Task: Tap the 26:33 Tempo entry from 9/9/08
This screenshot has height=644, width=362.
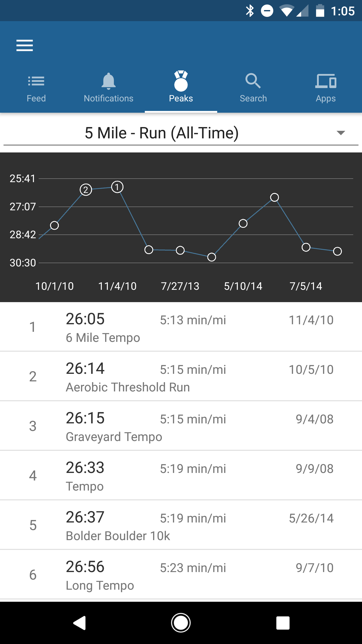Action: (181, 476)
